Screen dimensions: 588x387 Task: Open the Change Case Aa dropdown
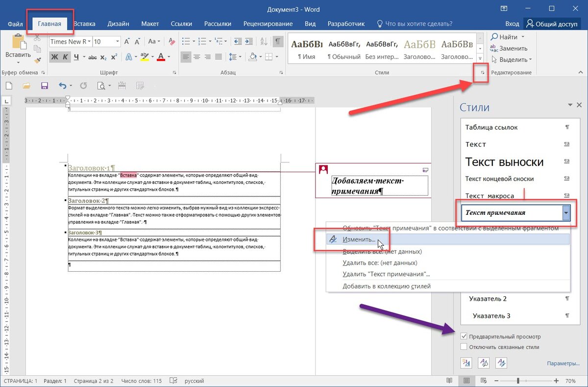tap(154, 42)
